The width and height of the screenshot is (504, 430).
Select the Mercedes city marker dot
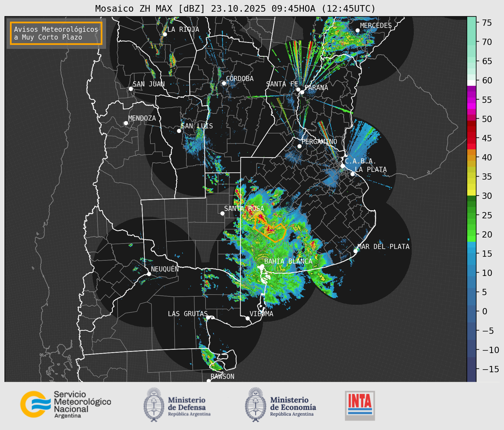[357, 31]
